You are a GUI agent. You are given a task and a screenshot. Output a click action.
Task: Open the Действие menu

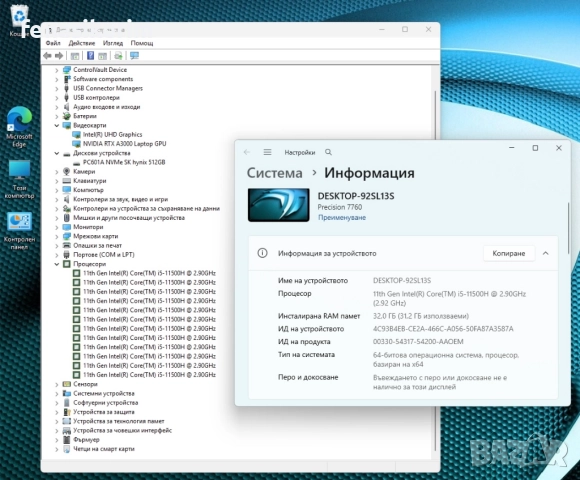81,43
